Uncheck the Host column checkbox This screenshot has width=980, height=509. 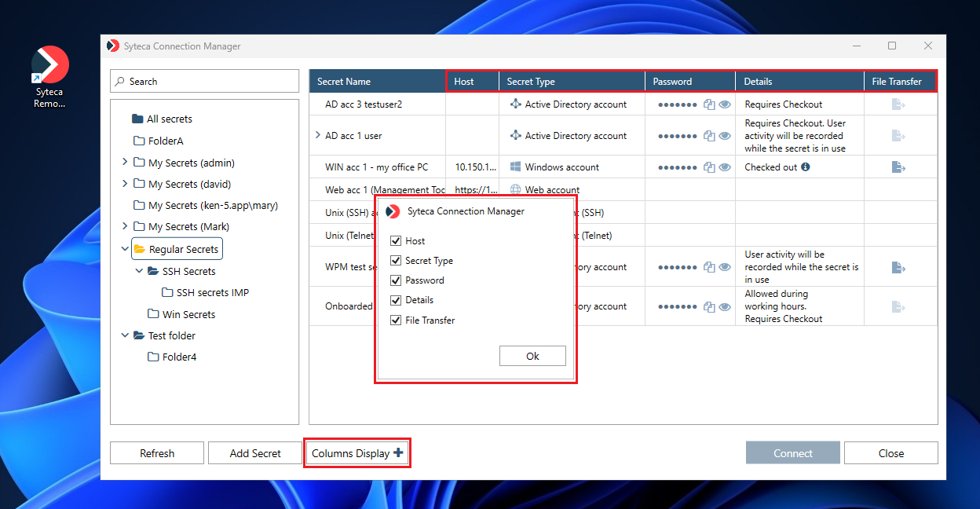pyautogui.click(x=396, y=241)
